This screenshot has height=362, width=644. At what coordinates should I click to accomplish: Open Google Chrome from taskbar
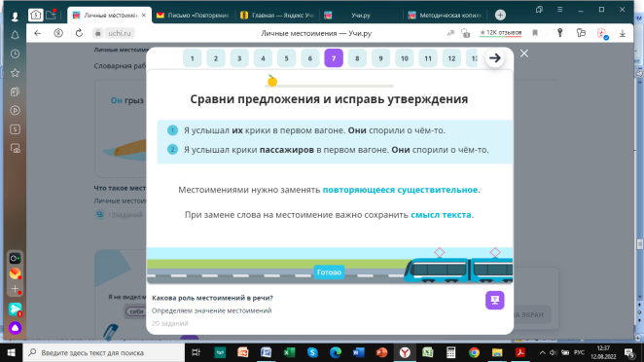point(474,352)
